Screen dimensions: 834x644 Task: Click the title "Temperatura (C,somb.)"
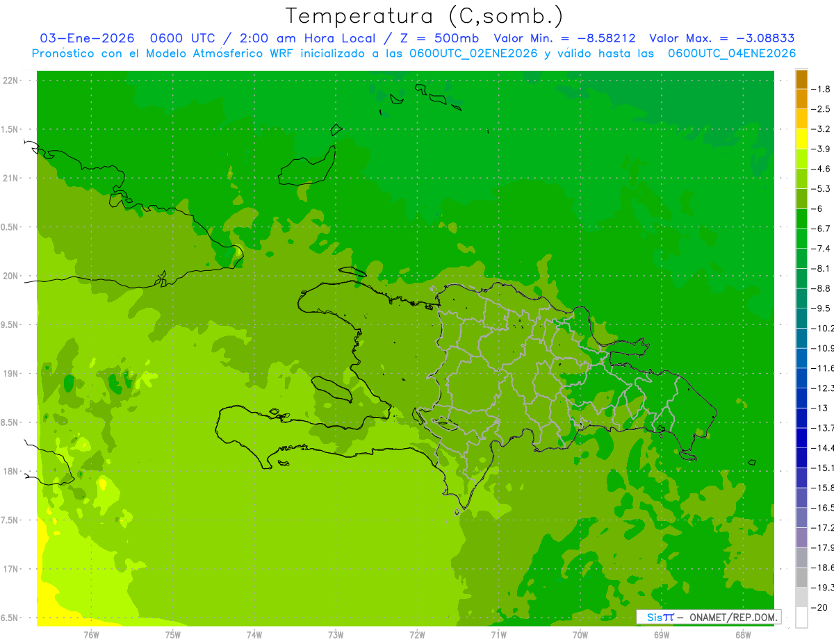(x=425, y=16)
